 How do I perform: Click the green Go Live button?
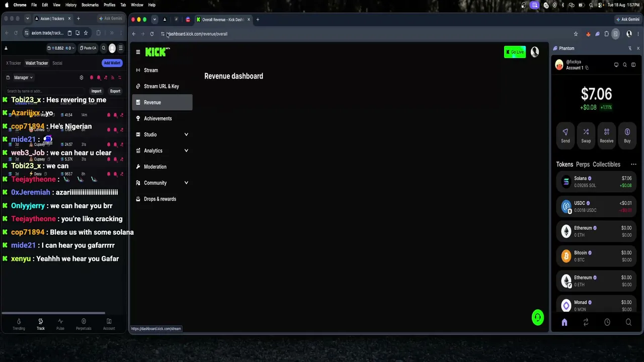[x=515, y=52]
